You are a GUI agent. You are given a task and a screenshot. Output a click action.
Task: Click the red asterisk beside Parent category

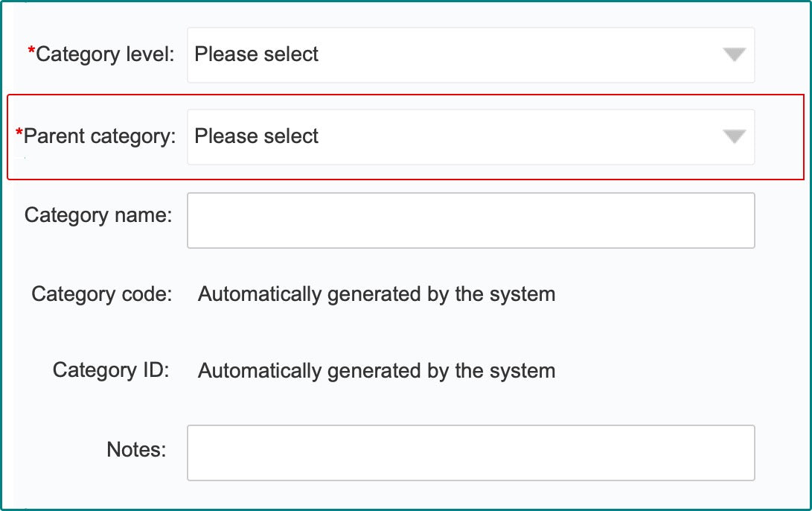[19, 133]
